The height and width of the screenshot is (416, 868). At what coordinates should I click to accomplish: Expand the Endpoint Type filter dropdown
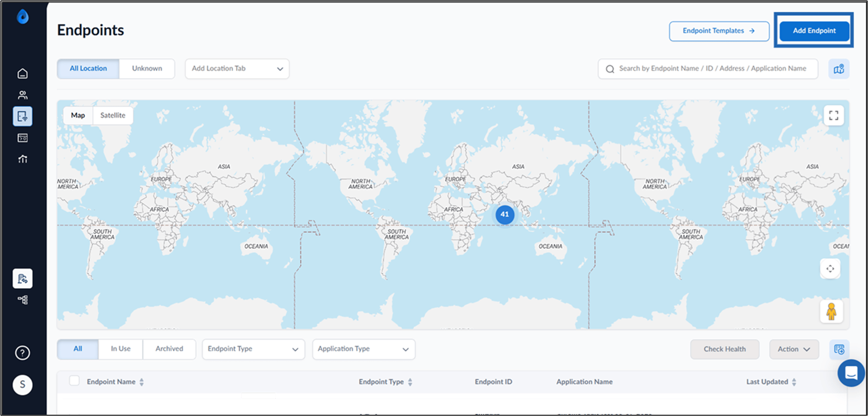tap(254, 349)
